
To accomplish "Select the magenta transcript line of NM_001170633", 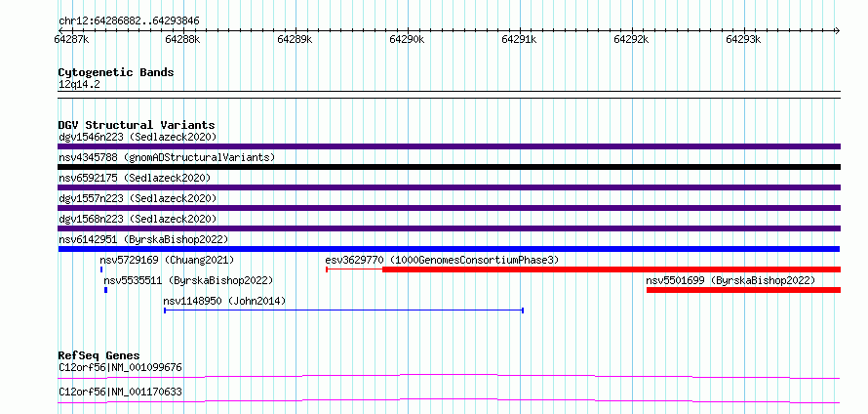I will 449,401.
